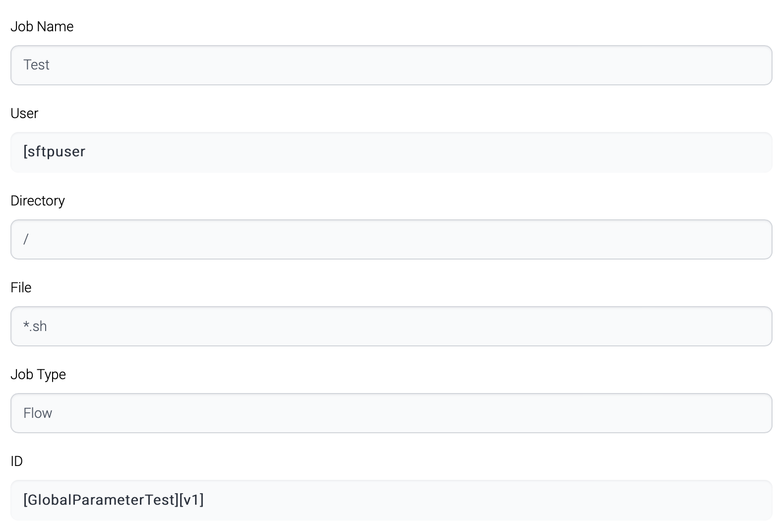Screen dimensions: 779x532
Task: Click the "User" field label
Action: (x=24, y=114)
